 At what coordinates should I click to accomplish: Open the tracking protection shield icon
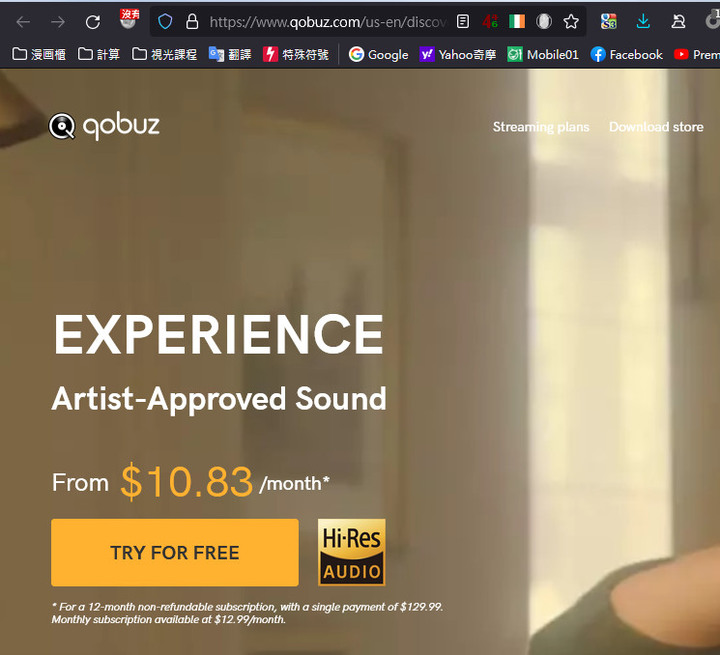click(165, 22)
